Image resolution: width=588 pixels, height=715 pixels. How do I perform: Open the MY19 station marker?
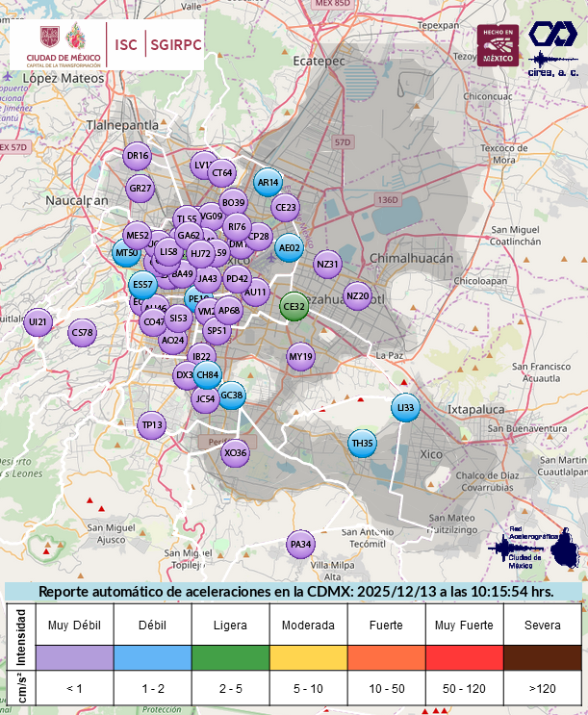pyautogui.click(x=301, y=358)
